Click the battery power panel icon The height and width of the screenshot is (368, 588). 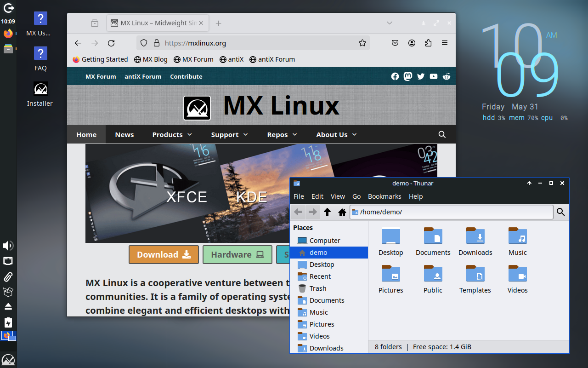pyautogui.click(x=8, y=322)
